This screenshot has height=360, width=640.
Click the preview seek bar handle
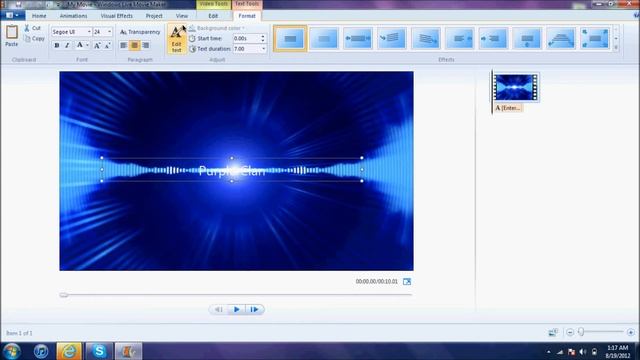point(64,295)
